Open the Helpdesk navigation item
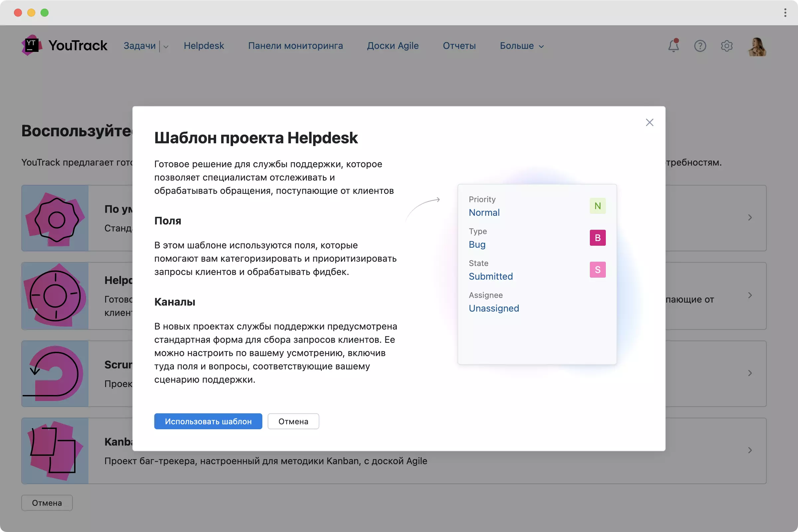The width and height of the screenshot is (798, 532). tap(204, 46)
